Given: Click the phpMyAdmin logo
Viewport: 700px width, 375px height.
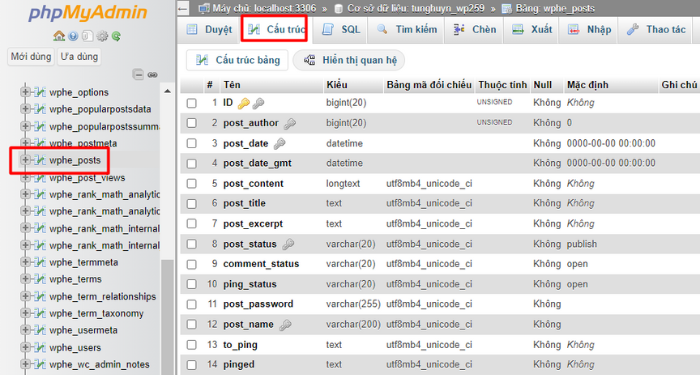Looking at the screenshot, I should click(88, 12).
